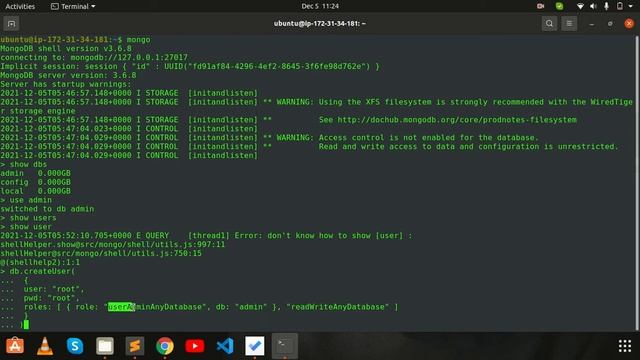Open a new terminal tab

coord(11,24)
